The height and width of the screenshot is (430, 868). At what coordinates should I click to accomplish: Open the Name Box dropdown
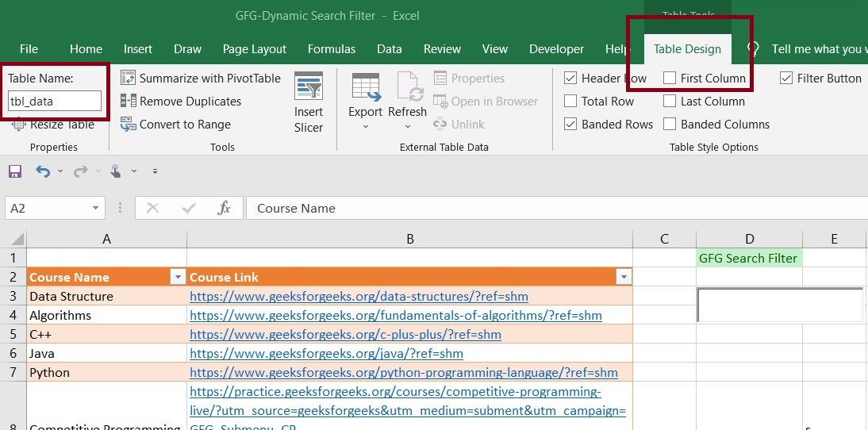95,208
